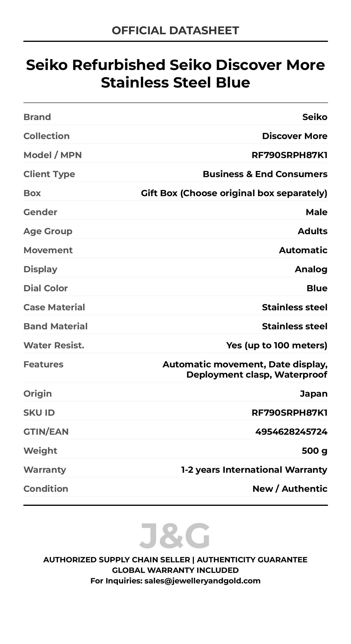Viewport: 351px width, 644px height.
Task: Select the Features description text
Action: pyautogui.click(x=245, y=369)
